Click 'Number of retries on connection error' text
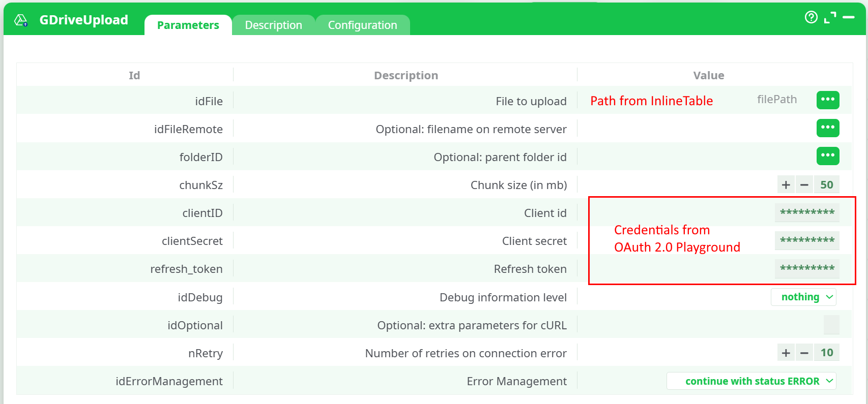Image resolution: width=868 pixels, height=404 pixels. 466,353
